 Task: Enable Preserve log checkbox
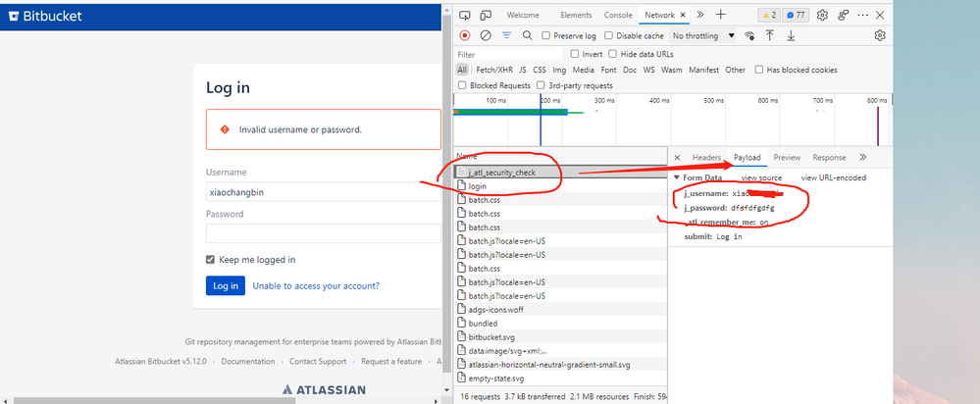click(x=545, y=36)
